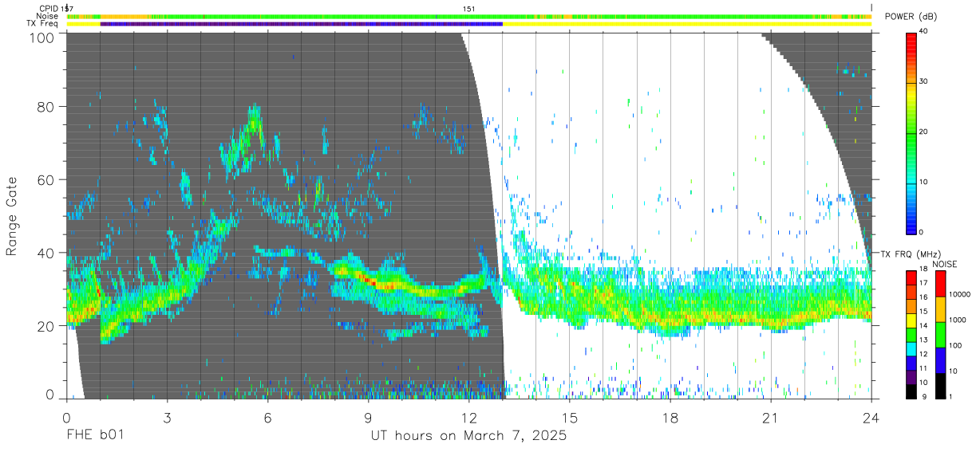
Task: Click the 1000 tick on NOISE scale
Action: (x=957, y=320)
